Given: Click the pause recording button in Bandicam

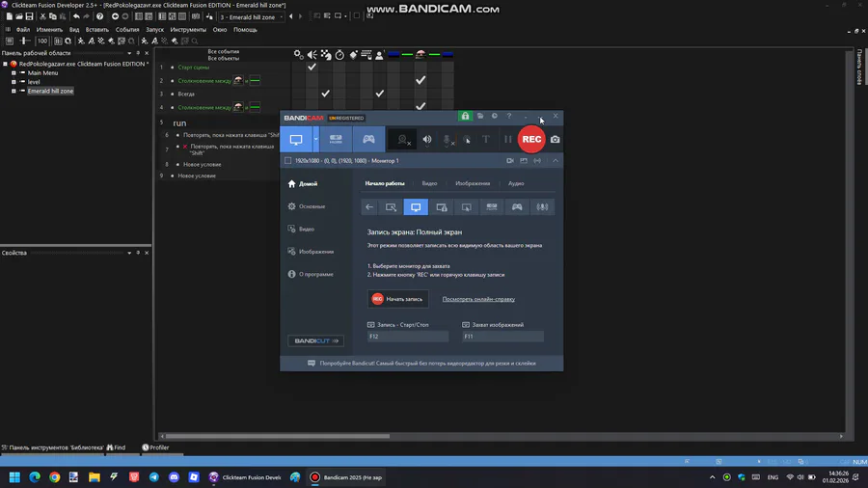Looking at the screenshot, I should (x=507, y=140).
